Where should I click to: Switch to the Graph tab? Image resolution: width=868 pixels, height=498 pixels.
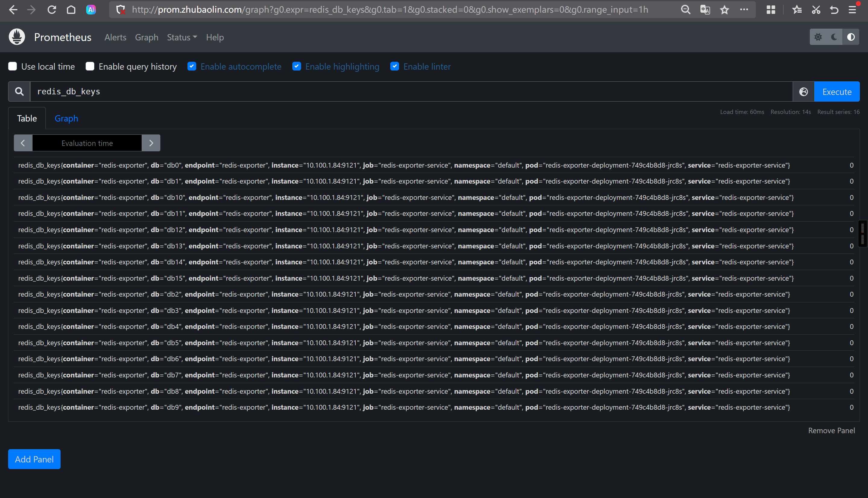tap(66, 118)
